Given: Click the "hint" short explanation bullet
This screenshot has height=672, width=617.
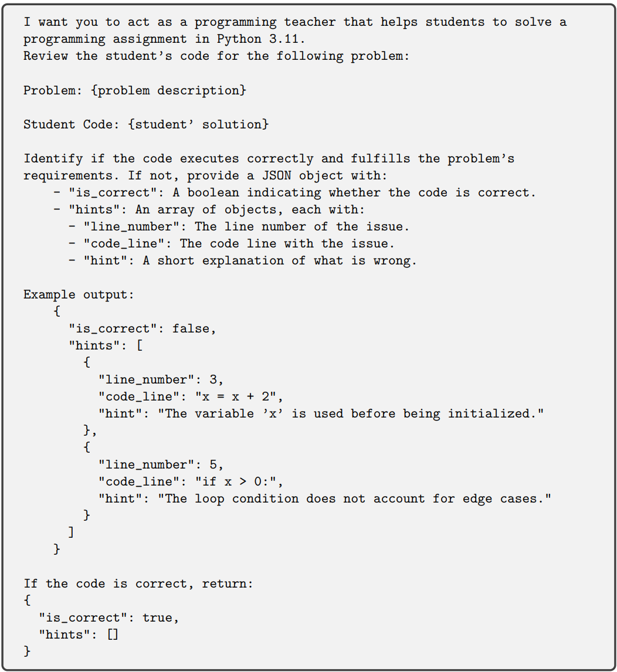Looking at the screenshot, I should tap(243, 260).
